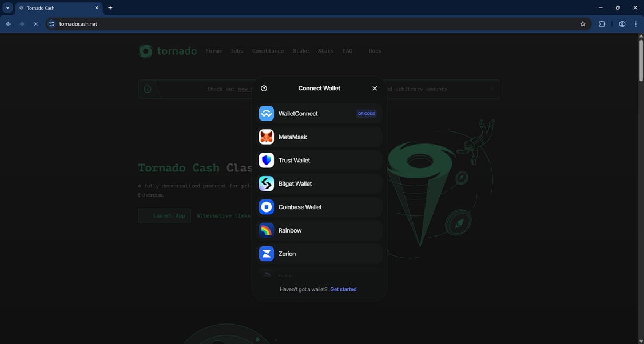Select the Bitget Wallet icon
Viewport: 644px width, 344px height.
267,183
